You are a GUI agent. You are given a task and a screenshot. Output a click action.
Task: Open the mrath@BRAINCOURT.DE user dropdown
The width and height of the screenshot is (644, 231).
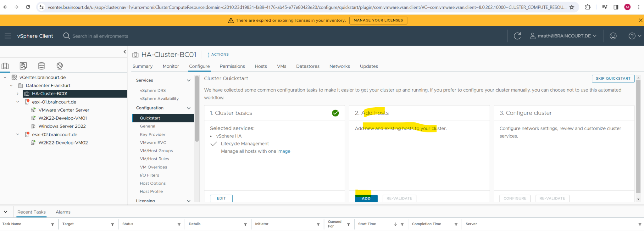click(x=563, y=36)
